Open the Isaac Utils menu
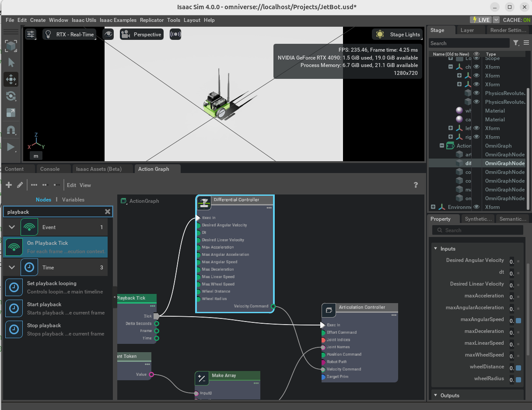The image size is (532, 410). pos(84,20)
